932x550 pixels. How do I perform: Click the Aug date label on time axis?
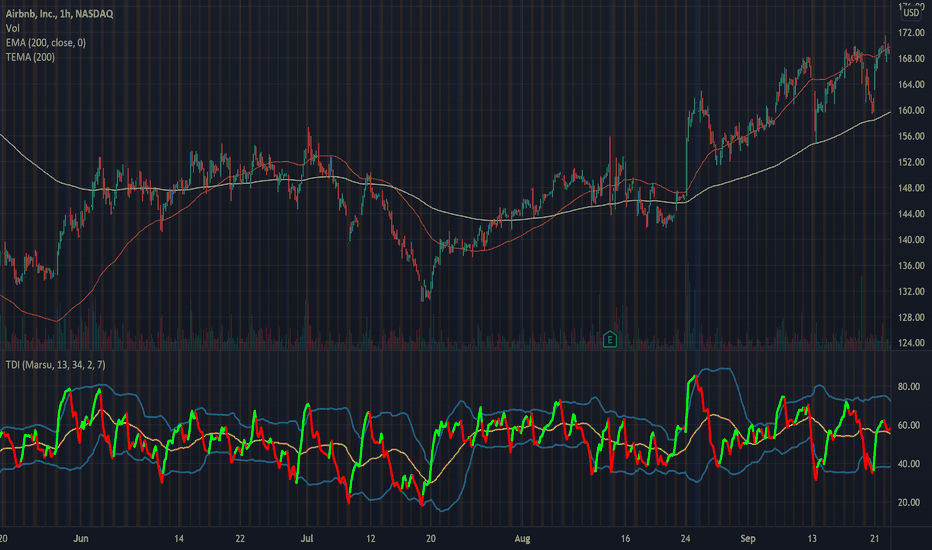522,538
